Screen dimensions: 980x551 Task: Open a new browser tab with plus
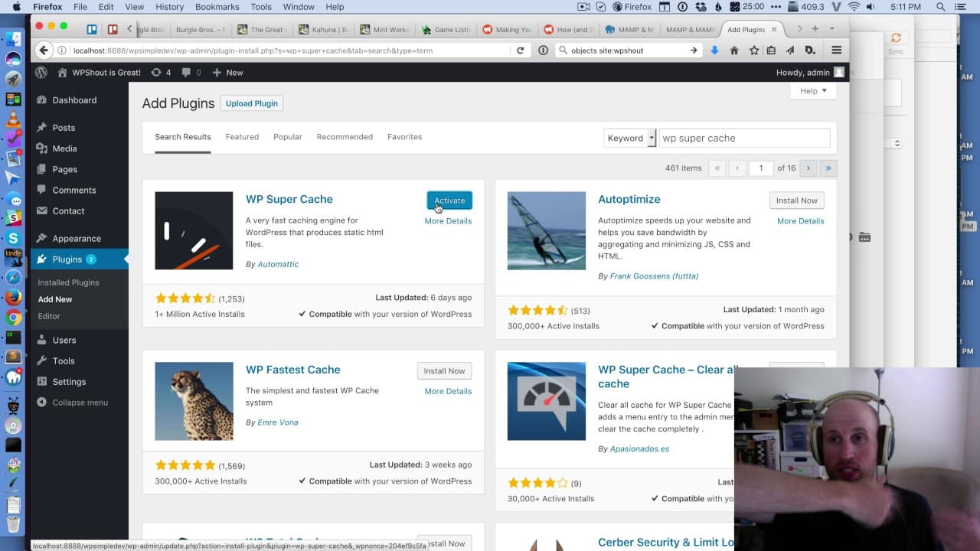(815, 29)
